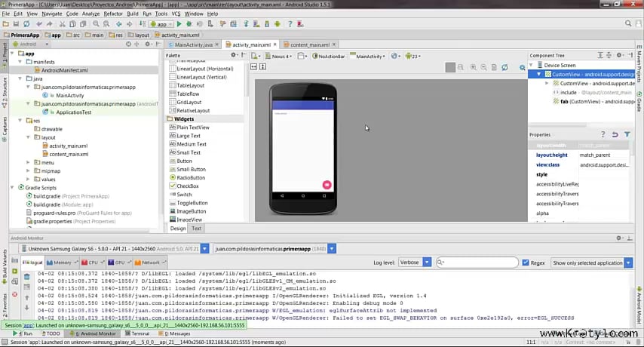Viewport: 644px width, 347px height.
Task: Open the Android project view dropdown
Action: (x=31, y=44)
